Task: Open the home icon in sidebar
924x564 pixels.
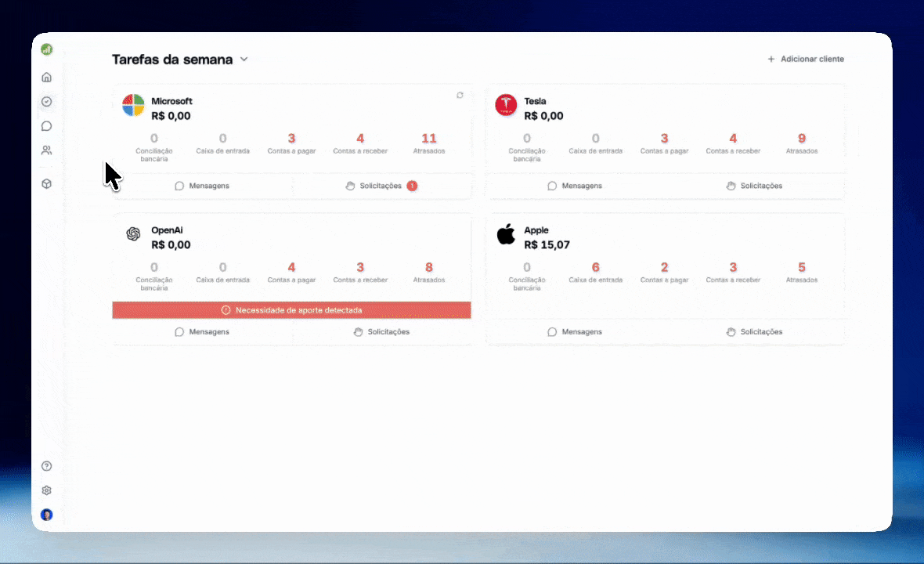Action: (46, 78)
